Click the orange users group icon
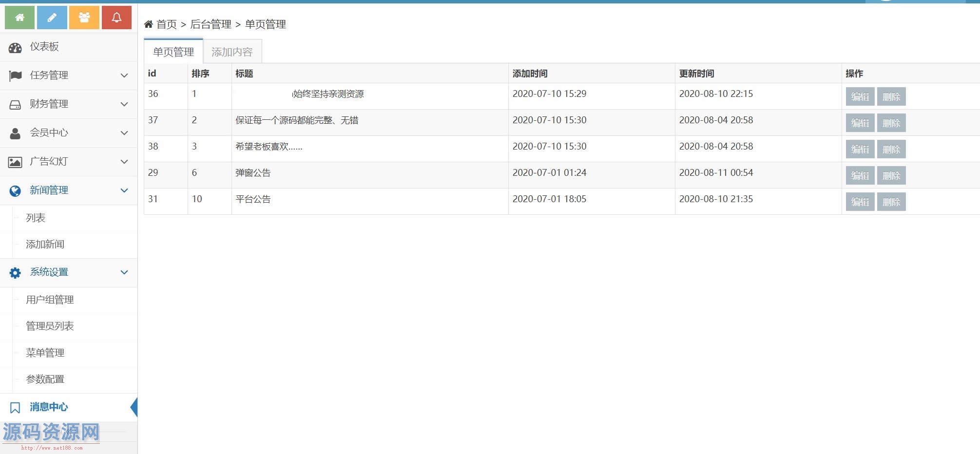 [x=84, y=18]
